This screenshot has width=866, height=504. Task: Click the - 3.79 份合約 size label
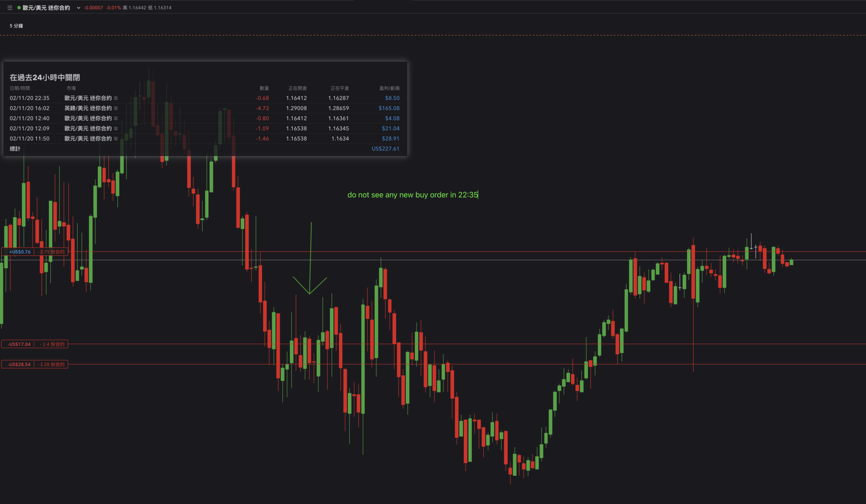[52, 252]
